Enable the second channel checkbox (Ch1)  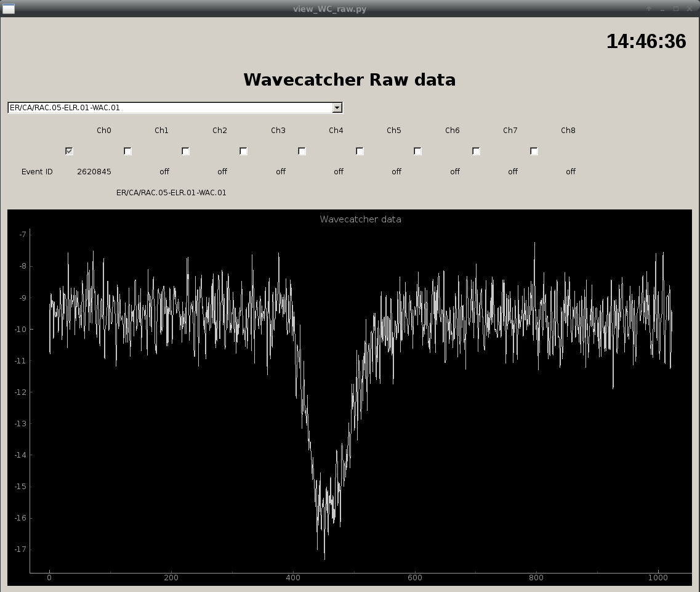click(x=127, y=151)
